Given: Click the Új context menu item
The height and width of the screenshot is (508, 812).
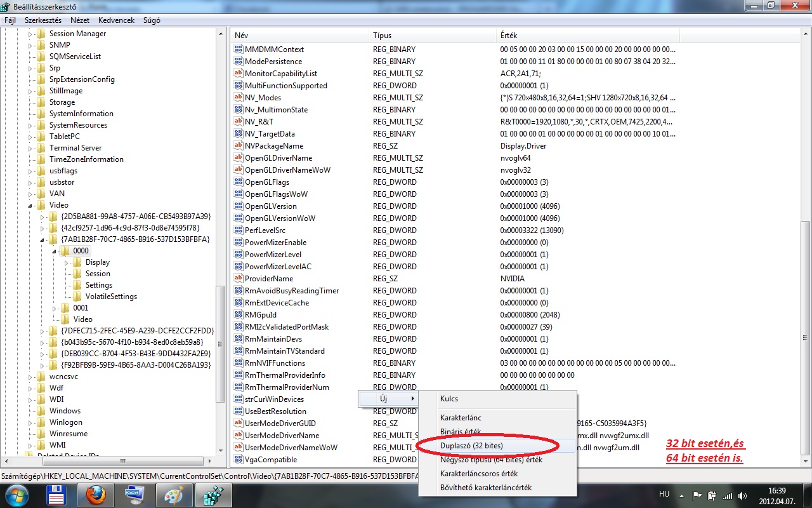Looking at the screenshot, I should coord(390,399).
